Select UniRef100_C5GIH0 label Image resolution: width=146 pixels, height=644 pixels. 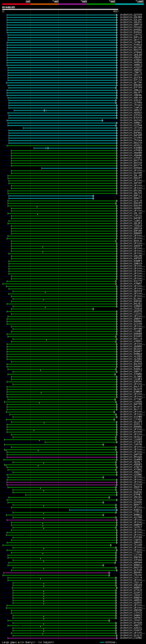[x=131, y=575]
